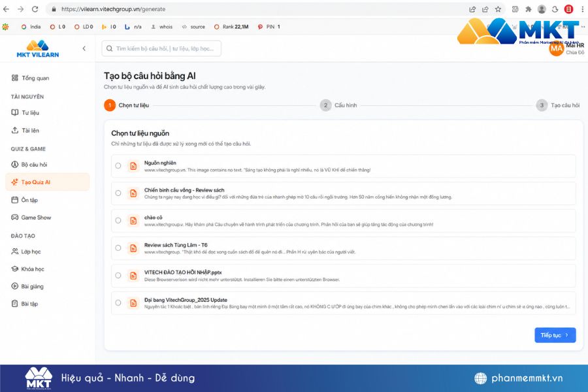Go forward with the browser forward arrow
This screenshot has height=392, width=588.
[21, 9]
